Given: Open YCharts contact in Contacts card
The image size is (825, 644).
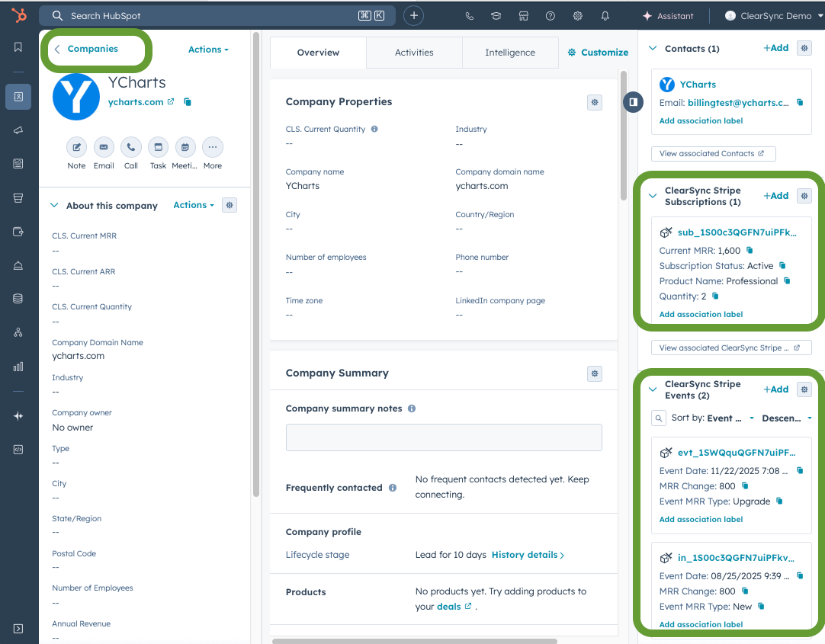Looking at the screenshot, I should coord(697,84).
